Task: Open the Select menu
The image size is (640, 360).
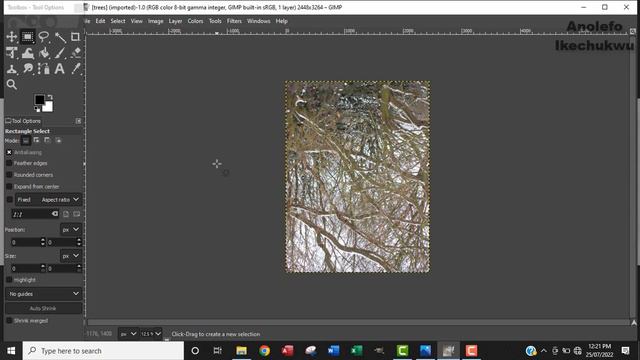Action: pyautogui.click(x=118, y=21)
